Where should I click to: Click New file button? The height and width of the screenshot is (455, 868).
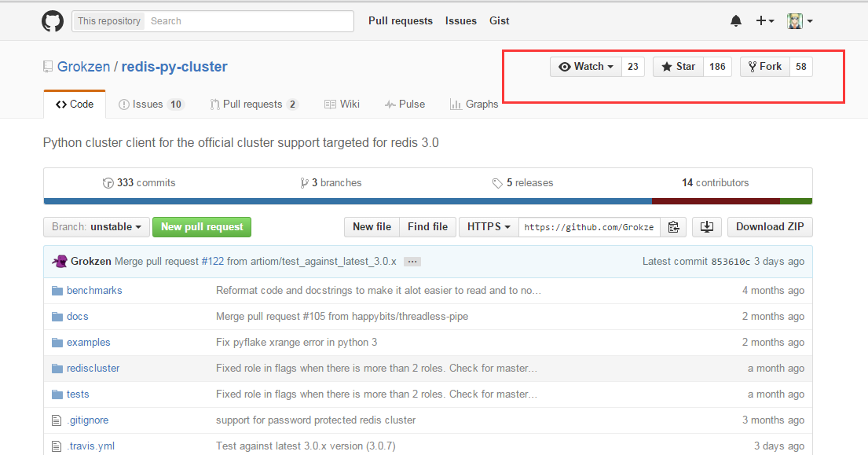372,227
